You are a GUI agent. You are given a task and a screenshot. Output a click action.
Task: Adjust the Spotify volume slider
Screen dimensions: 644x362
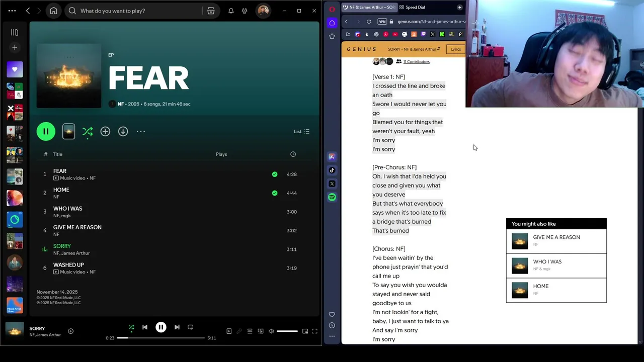click(x=287, y=331)
